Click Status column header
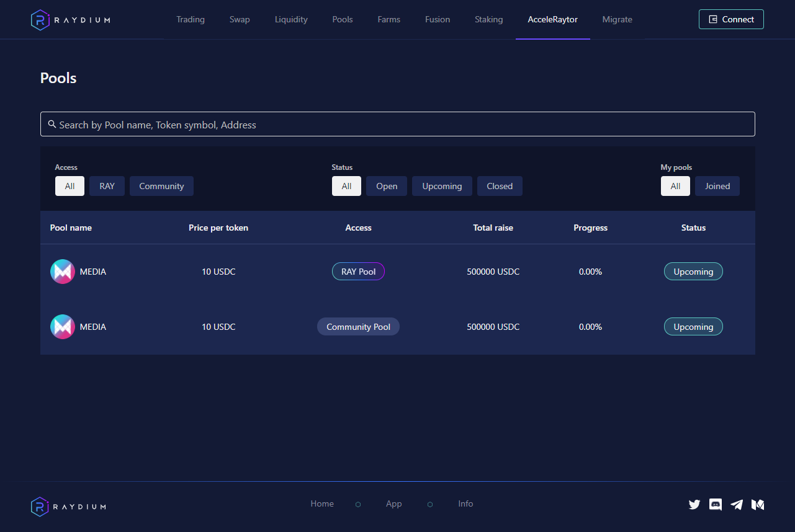This screenshot has width=795, height=532. (694, 228)
